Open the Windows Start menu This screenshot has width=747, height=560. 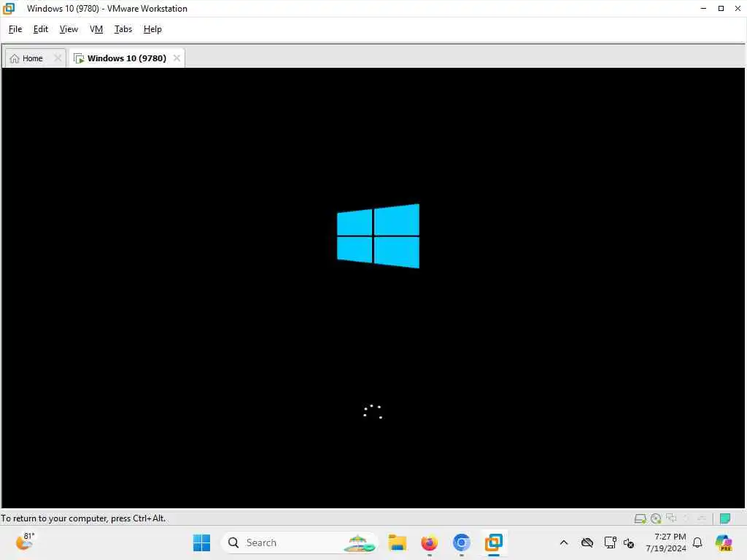[x=201, y=542]
